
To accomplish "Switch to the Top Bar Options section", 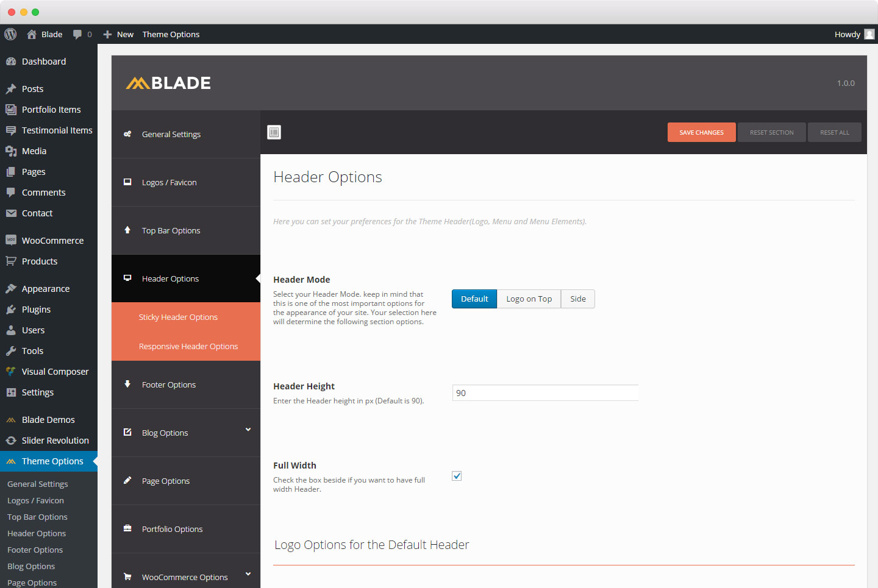I will pos(171,231).
